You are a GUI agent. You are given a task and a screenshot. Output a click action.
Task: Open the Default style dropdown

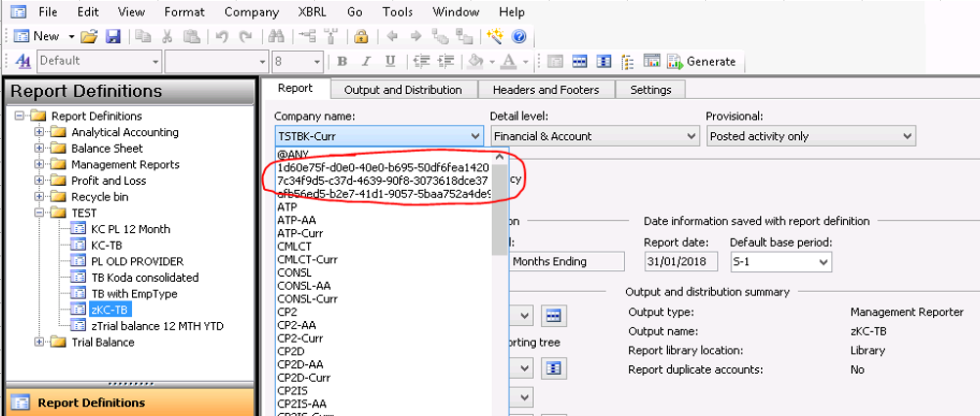(x=155, y=62)
